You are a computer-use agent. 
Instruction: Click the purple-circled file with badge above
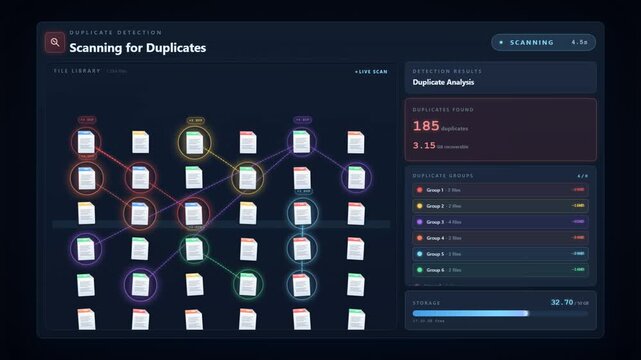[302, 142]
